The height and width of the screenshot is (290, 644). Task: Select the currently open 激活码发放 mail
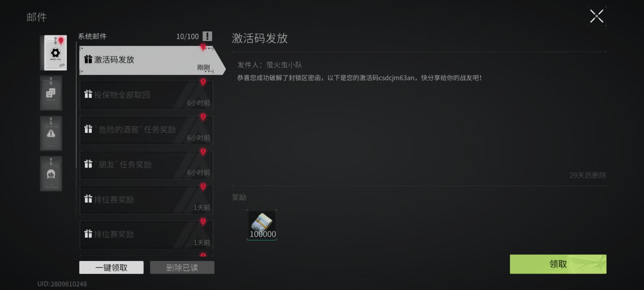pyautogui.click(x=152, y=60)
